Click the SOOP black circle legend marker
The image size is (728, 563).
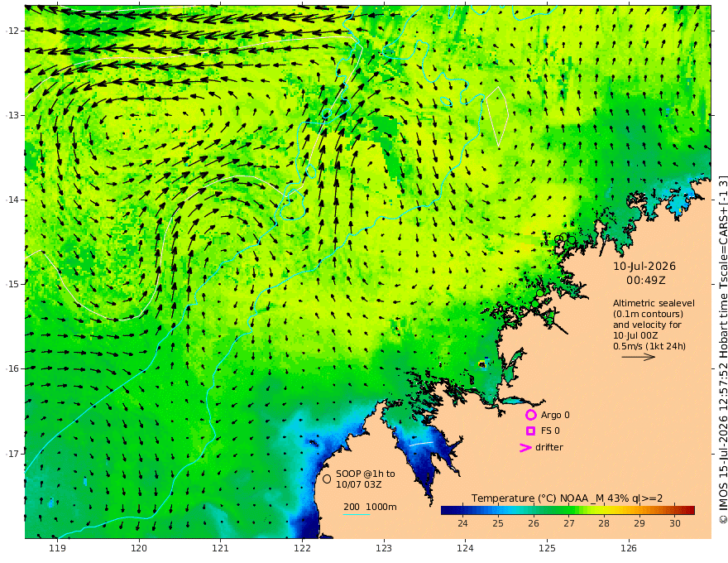pos(327,479)
